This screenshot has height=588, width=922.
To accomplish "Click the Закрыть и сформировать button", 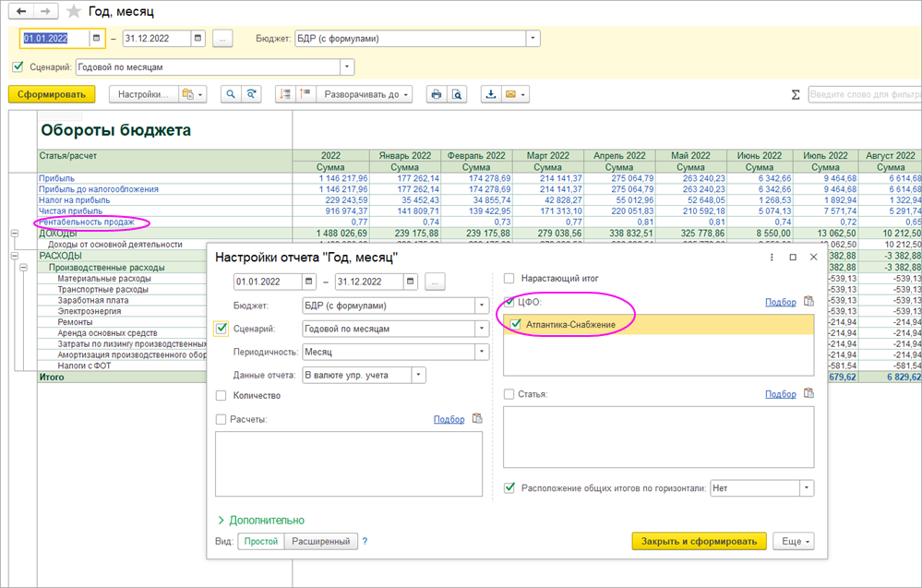I will coord(699,542).
